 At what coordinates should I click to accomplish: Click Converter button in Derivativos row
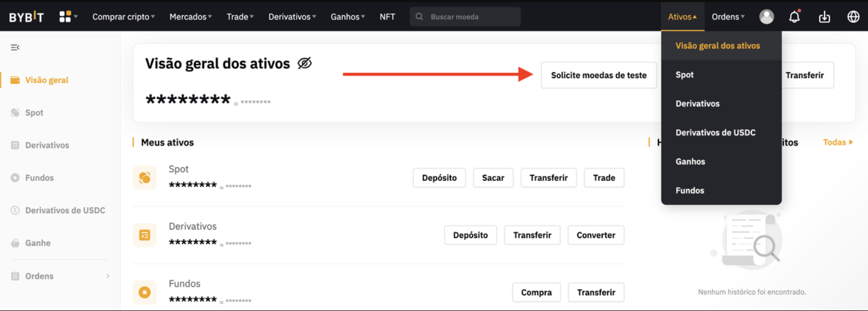coord(596,235)
